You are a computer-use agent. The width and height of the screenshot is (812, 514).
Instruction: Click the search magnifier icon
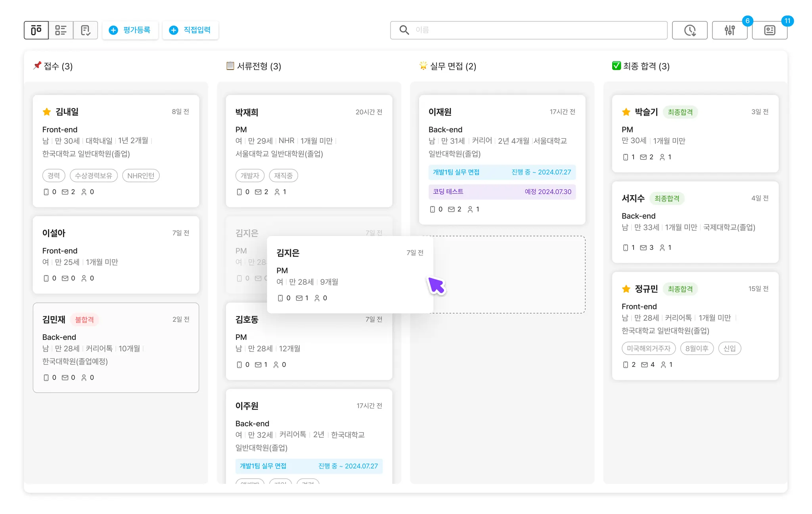(x=404, y=30)
